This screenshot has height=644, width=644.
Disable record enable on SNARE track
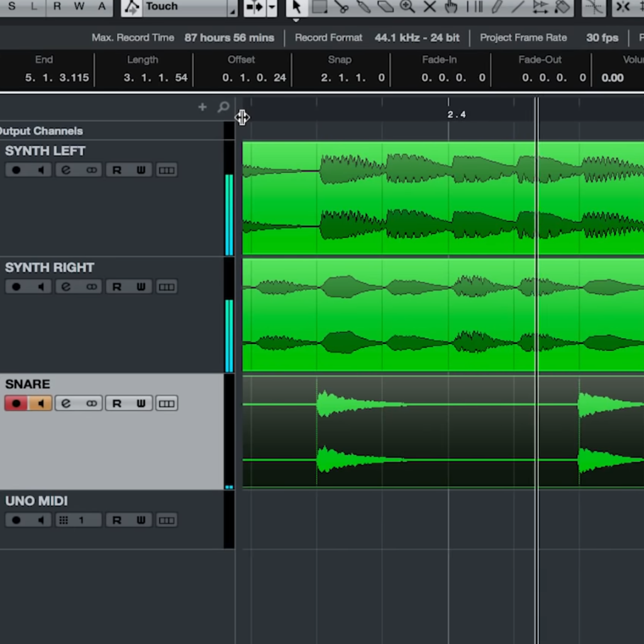tap(16, 403)
